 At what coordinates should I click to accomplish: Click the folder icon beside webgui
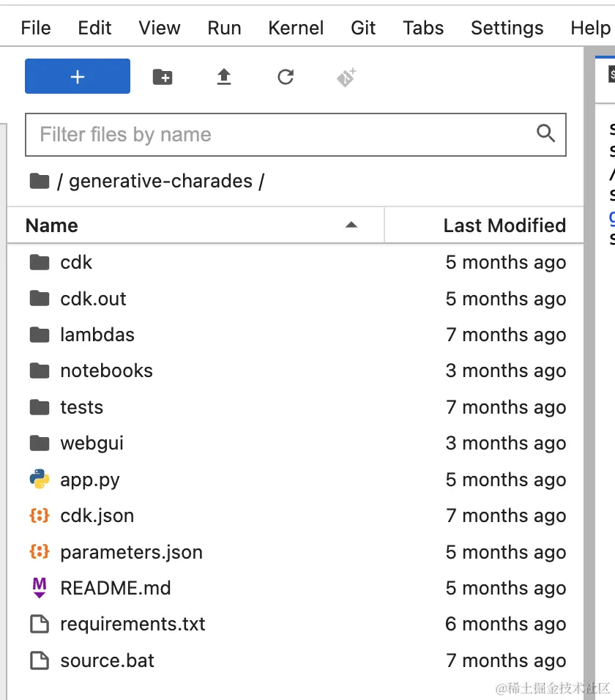tap(40, 443)
